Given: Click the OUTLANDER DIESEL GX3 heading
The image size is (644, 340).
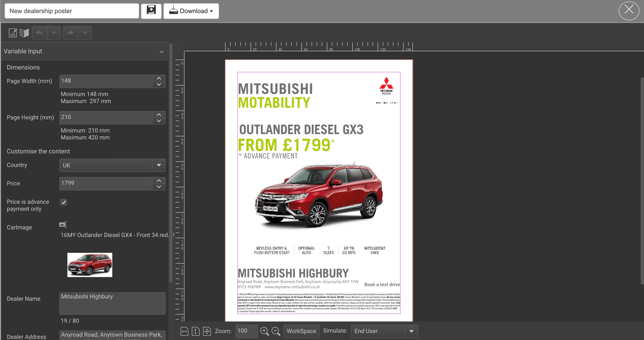Looking at the screenshot, I should (x=301, y=130).
